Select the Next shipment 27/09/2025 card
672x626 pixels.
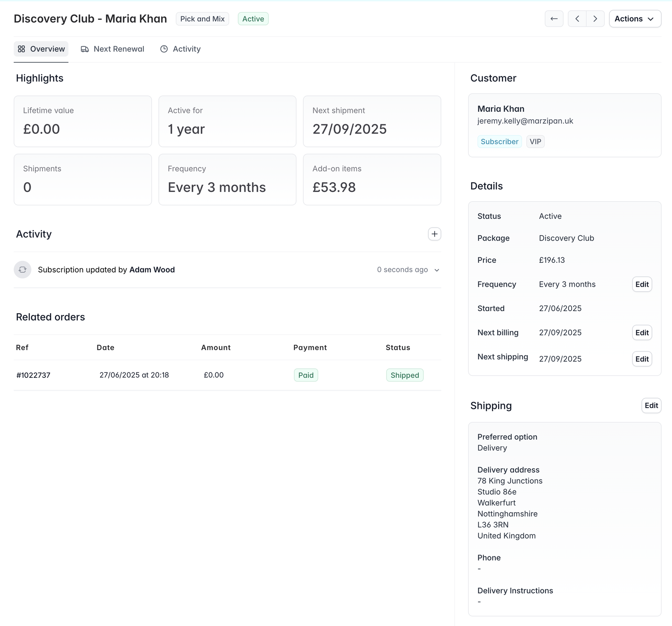(x=372, y=121)
